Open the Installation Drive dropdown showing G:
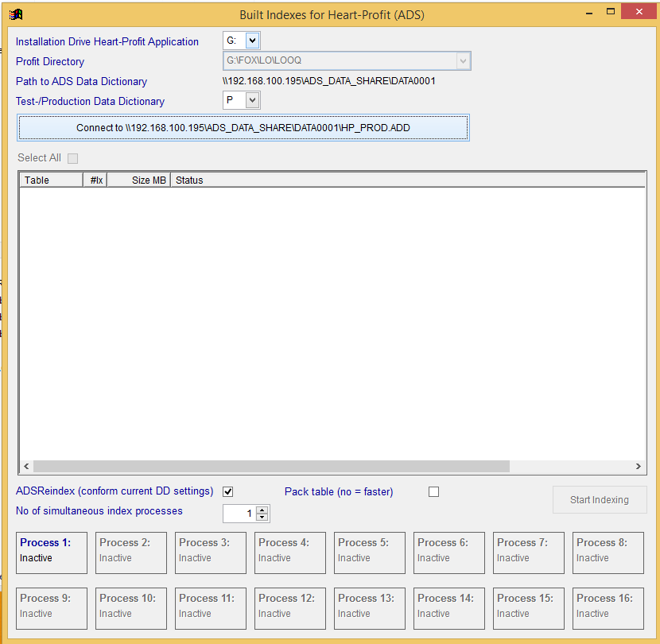Image resolution: width=660 pixels, height=644 pixels. [x=253, y=41]
